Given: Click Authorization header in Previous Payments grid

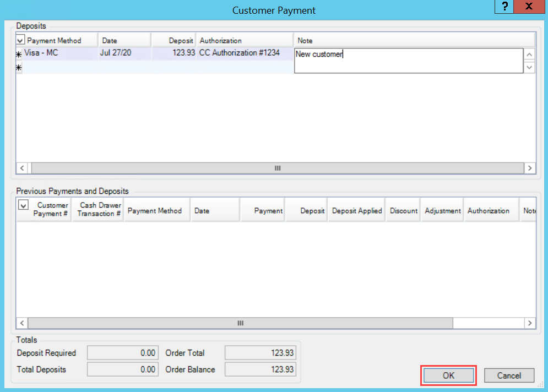Looking at the screenshot, I should coord(491,211).
